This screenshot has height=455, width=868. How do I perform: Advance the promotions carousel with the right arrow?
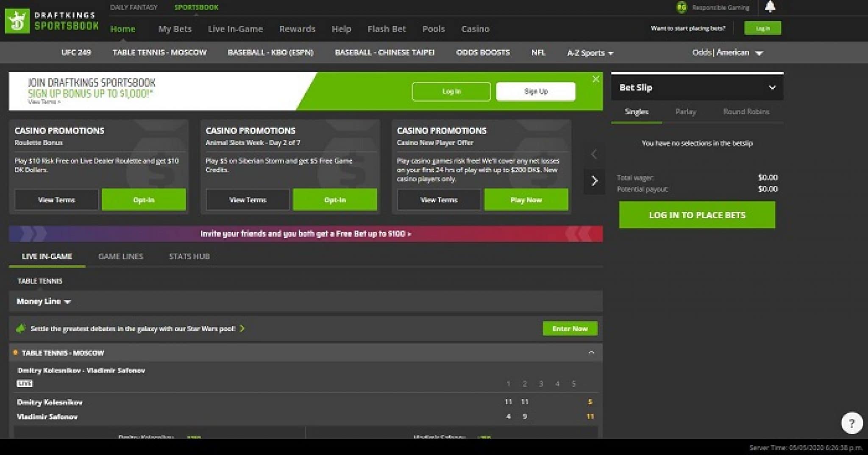[x=595, y=181]
